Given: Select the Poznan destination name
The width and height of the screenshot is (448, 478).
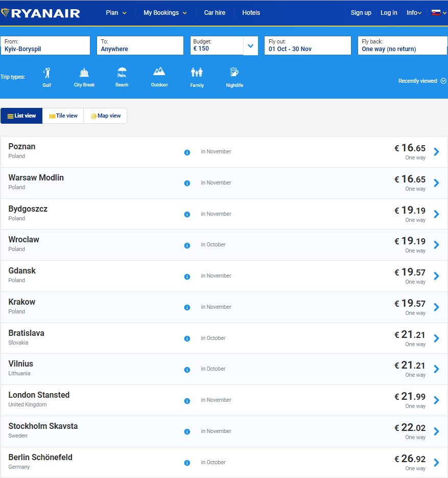Looking at the screenshot, I should tap(22, 147).
